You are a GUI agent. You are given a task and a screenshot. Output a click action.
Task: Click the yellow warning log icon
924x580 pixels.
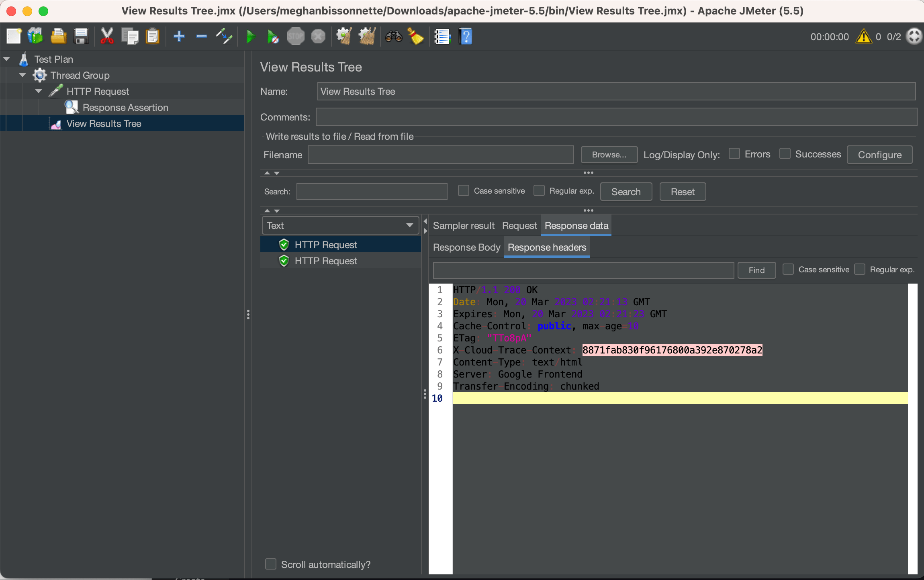point(863,37)
